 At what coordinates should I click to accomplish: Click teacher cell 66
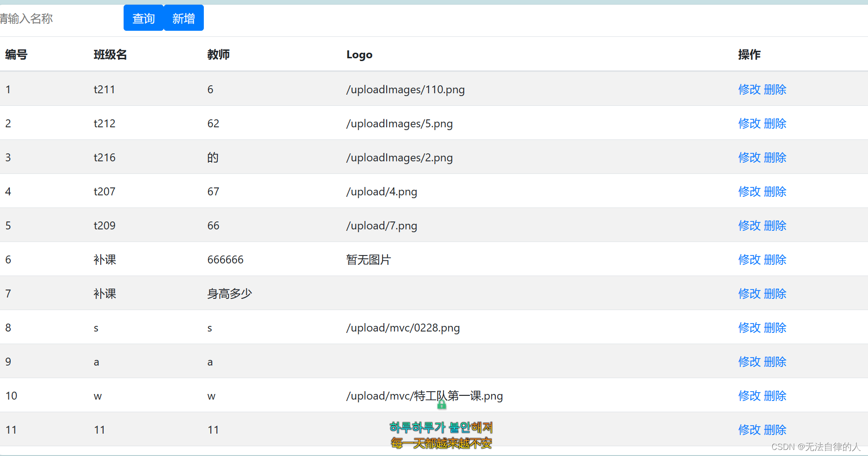(x=213, y=225)
